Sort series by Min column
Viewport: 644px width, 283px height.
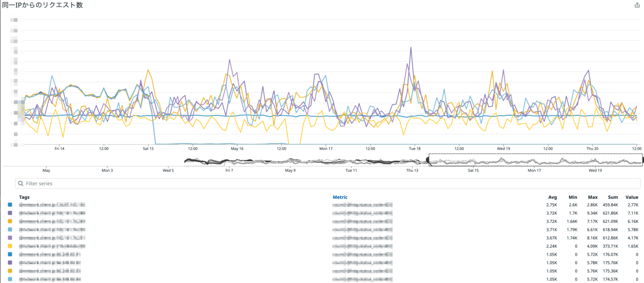click(574, 197)
